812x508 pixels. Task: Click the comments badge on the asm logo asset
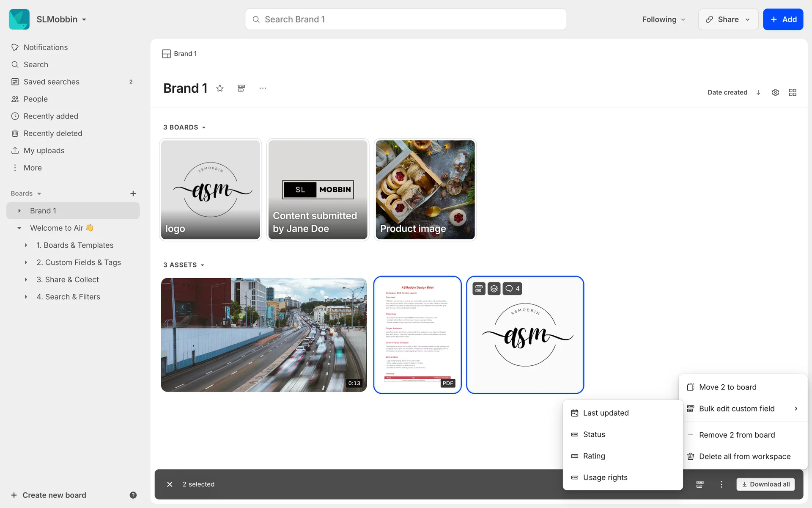[512, 289]
